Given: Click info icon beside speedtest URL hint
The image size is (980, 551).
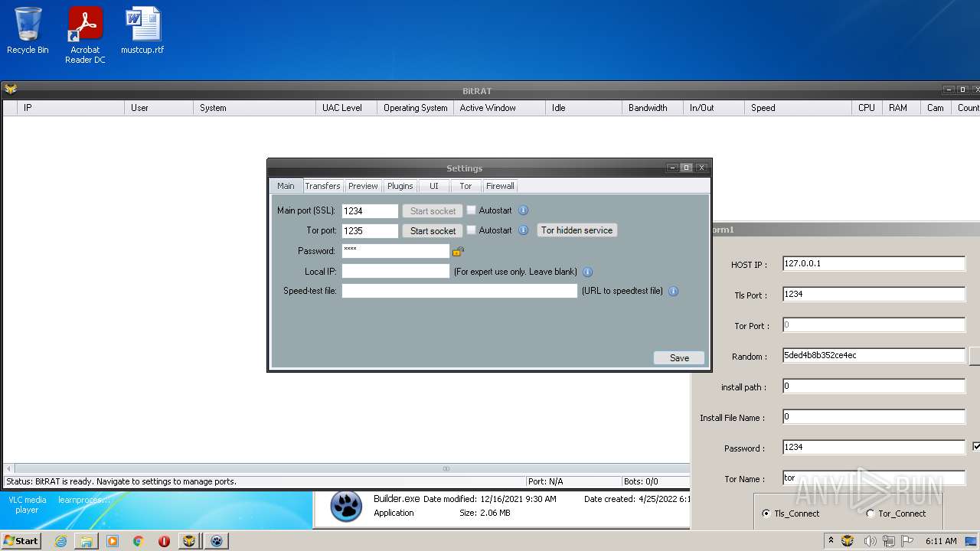Looking at the screenshot, I should (674, 291).
